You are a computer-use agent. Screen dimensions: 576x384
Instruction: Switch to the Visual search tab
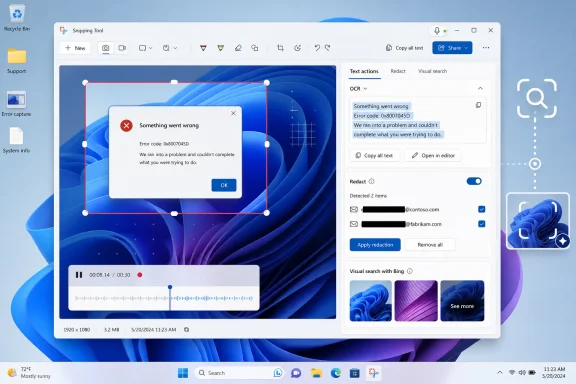pyautogui.click(x=432, y=71)
